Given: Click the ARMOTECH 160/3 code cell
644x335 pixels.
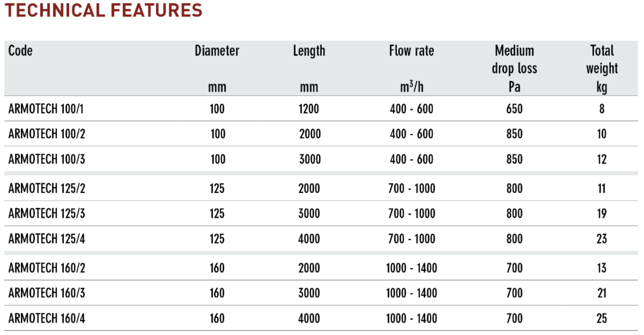Looking at the screenshot, I should point(47,293).
